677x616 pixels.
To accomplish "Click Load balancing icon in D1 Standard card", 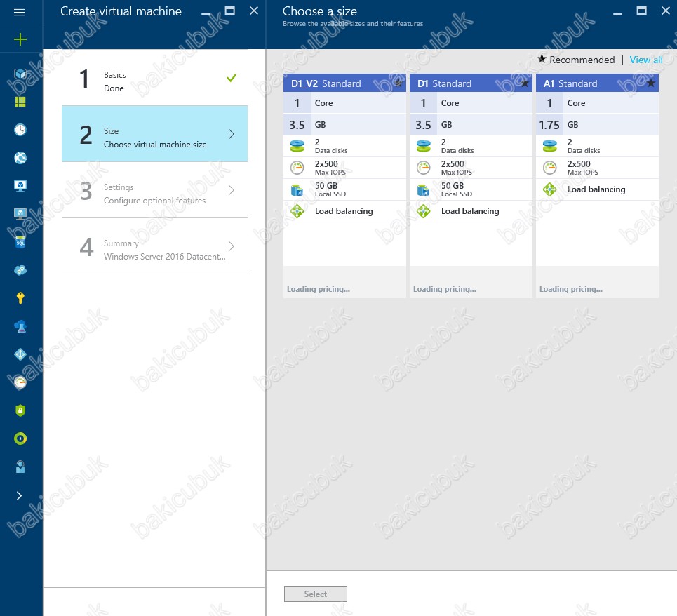I will pyautogui.click(x=423, y=211).
